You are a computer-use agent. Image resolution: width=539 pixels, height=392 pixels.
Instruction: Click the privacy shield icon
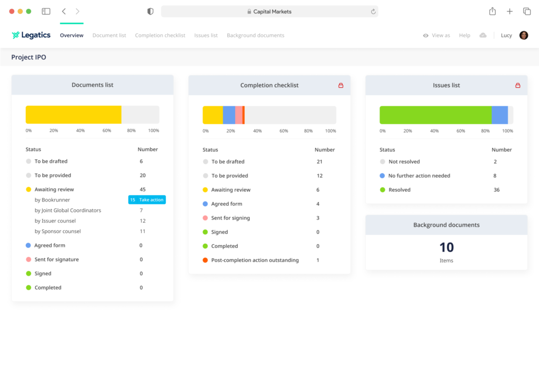[150, 12]
